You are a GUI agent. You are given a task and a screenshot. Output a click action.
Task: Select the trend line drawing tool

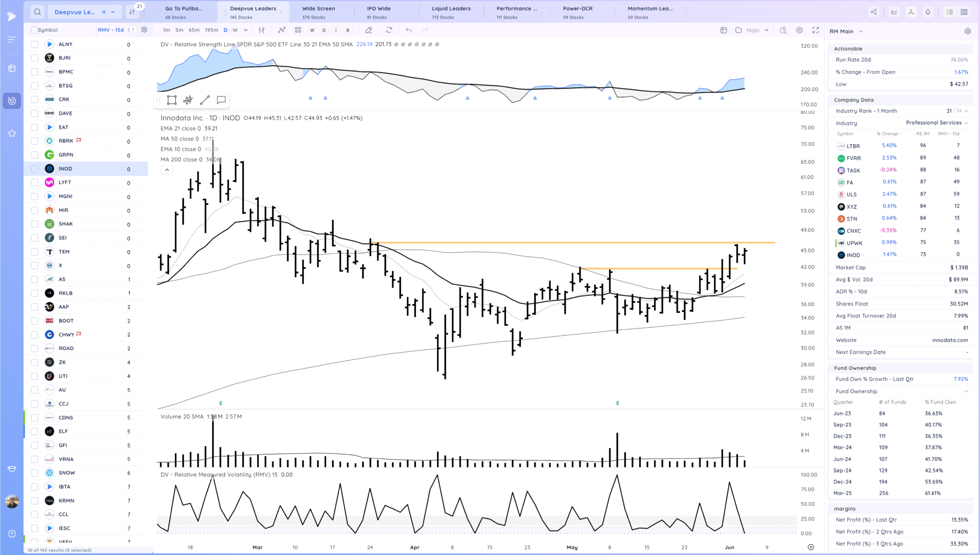tap(205, 100)
